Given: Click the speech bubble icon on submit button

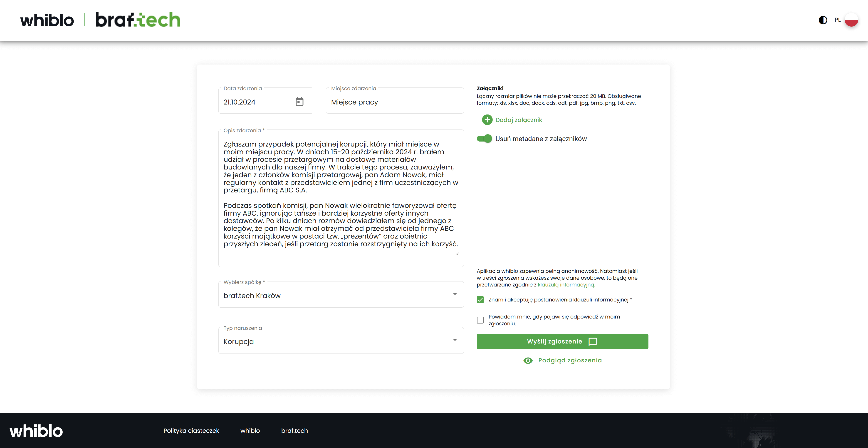Looking at the screenshot, I should 593,341.
